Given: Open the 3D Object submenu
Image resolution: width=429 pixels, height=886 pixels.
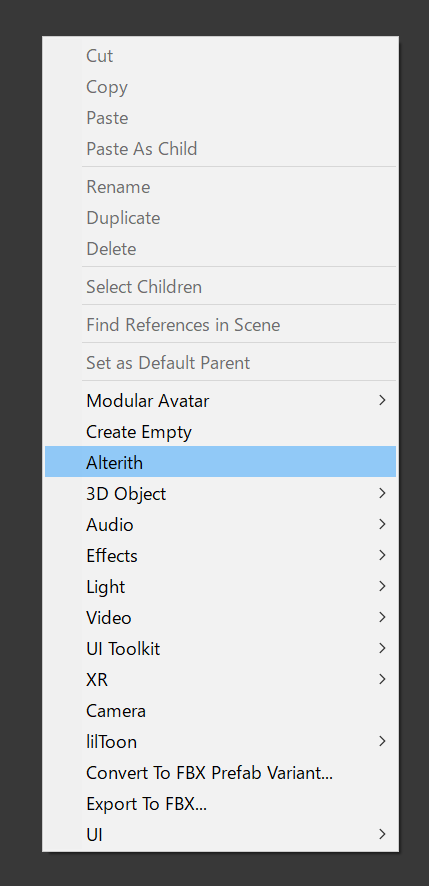Looking at the screenshot, I should click(220, 493).
